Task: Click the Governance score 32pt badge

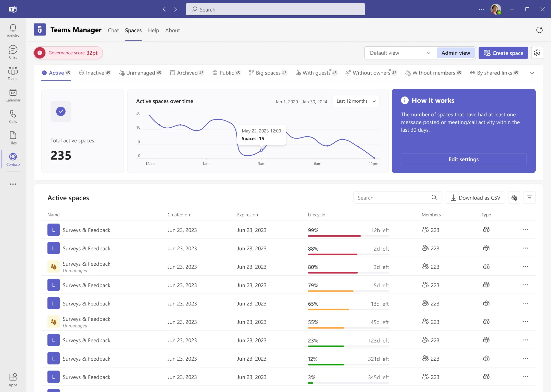Action: click(68, 53)
